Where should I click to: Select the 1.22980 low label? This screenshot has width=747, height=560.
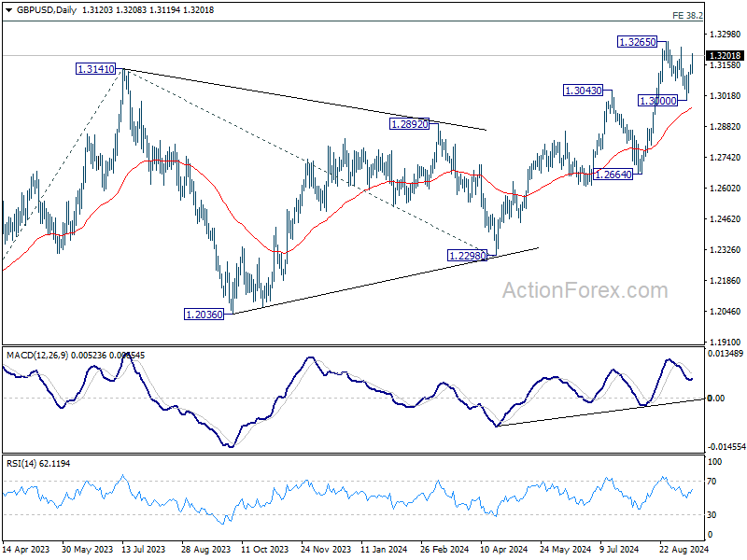(x=468, y=256)
